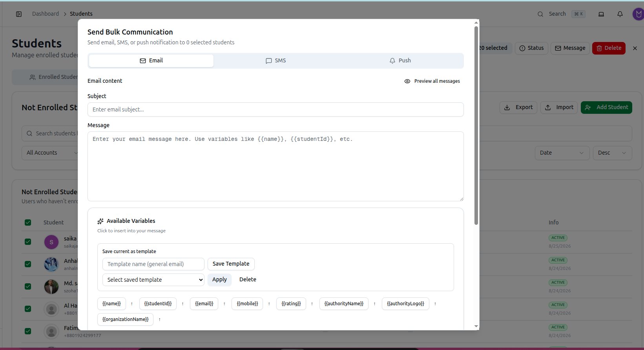Focus the email Subject field
The width and height of the screenshot is (644, 350).
point(275,109)
